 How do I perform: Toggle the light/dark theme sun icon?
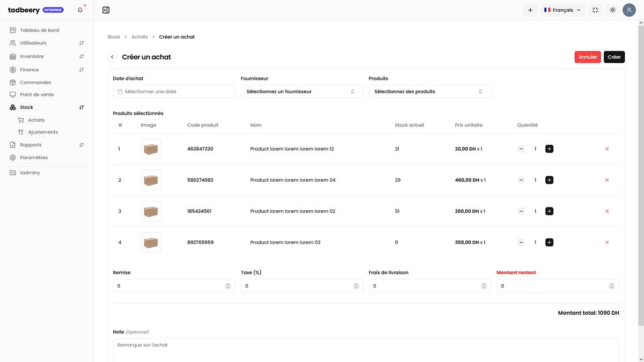click(x=612, y=10)
